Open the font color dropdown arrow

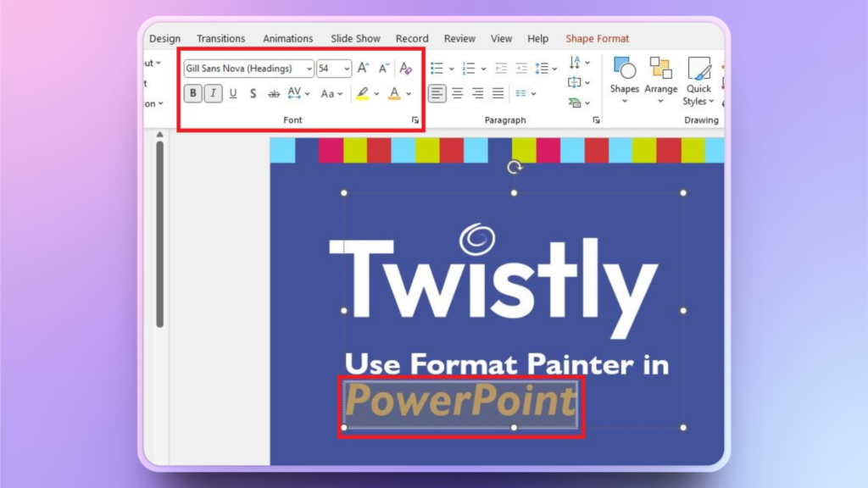(x=409, y=94)
